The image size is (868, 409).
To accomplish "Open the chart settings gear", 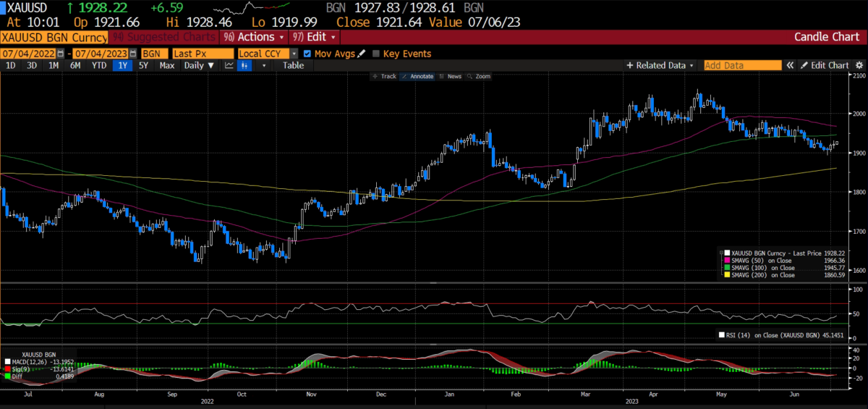I will (859, 65).
